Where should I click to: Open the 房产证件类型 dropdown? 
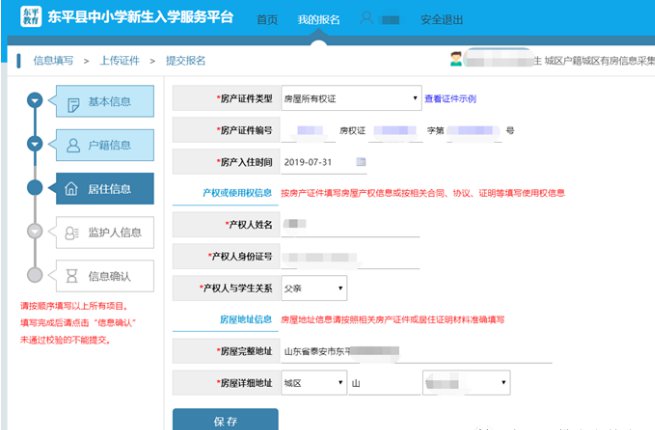pos(351,98)
